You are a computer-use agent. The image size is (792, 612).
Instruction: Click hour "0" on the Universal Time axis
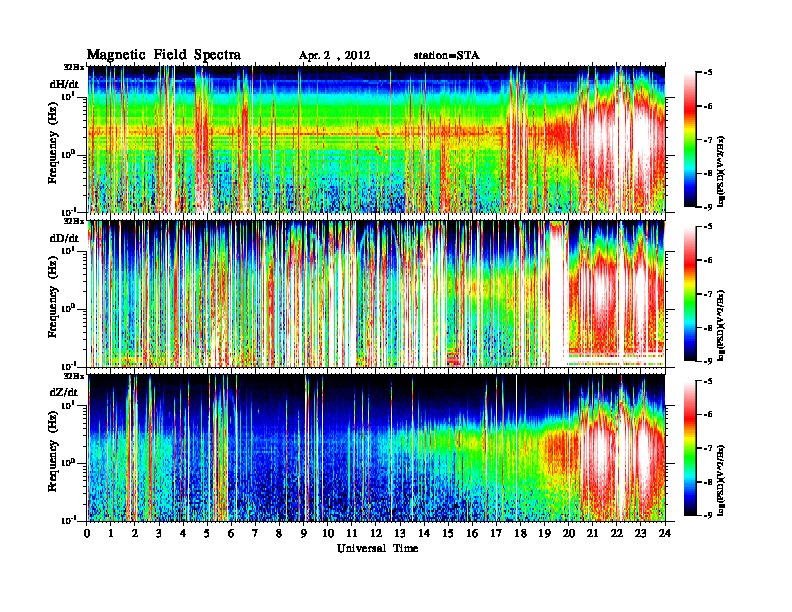point(87,533)
